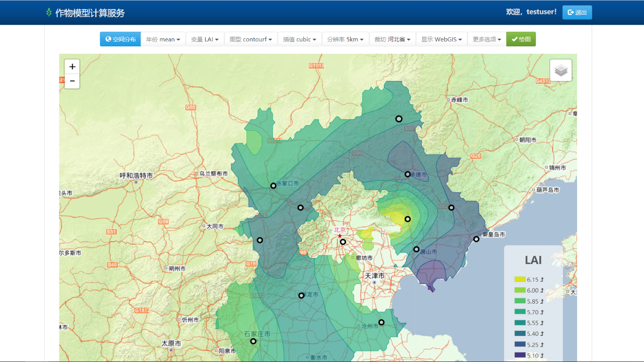The image size is (644, 362).
Task: Open the 图型 contourf dropdown
Action: coord(251,39)
